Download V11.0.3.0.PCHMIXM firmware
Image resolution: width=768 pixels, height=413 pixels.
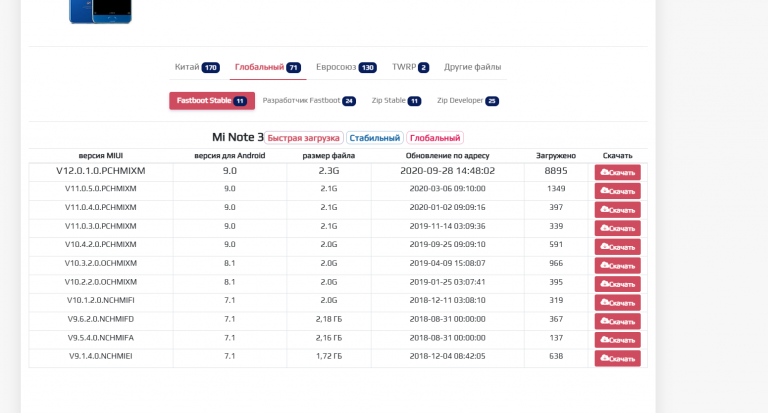618,228
